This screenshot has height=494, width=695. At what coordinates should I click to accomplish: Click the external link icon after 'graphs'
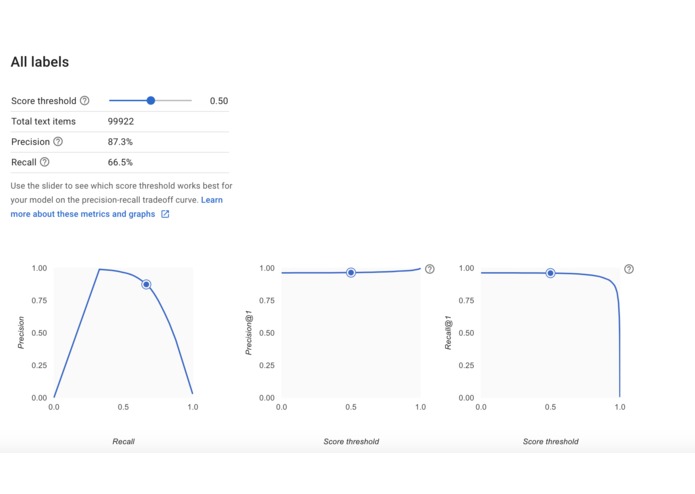(x=165, y=214)
